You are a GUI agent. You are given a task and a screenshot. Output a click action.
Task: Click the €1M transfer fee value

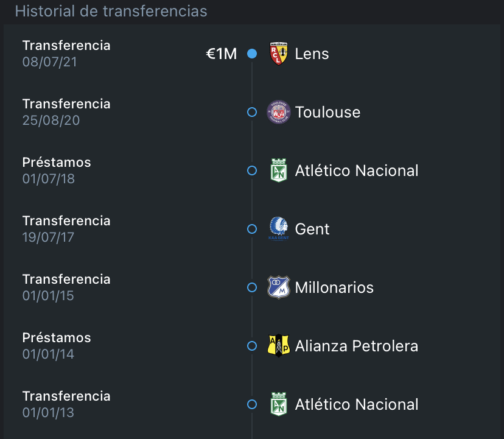220,53
